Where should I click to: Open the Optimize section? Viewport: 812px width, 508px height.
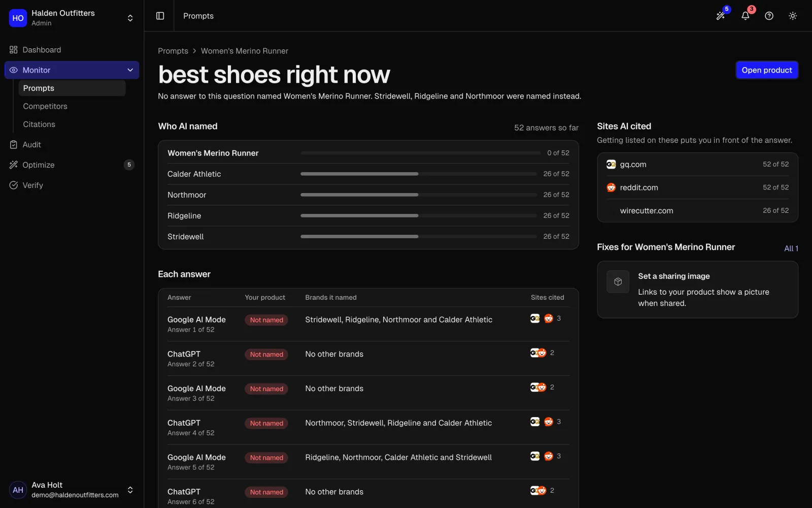pos(72,165)
